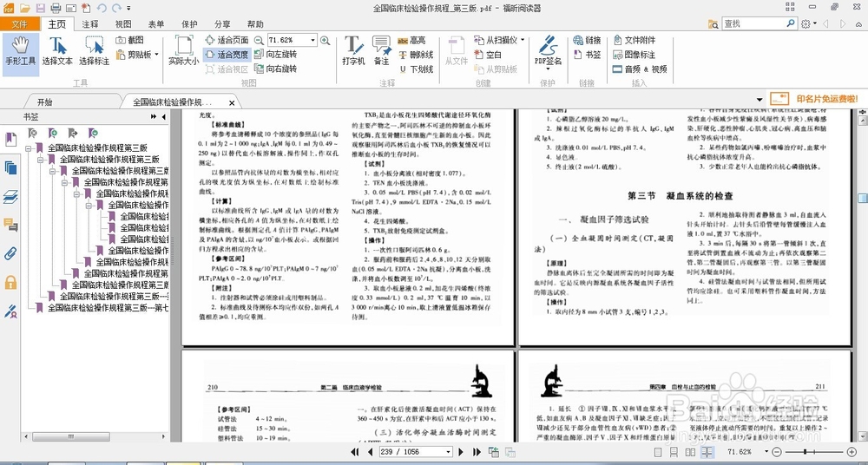Viewport: 868px width, 465px height.
Task: Adjust the status bar zoom slider
Action: [x=805, y=452]
